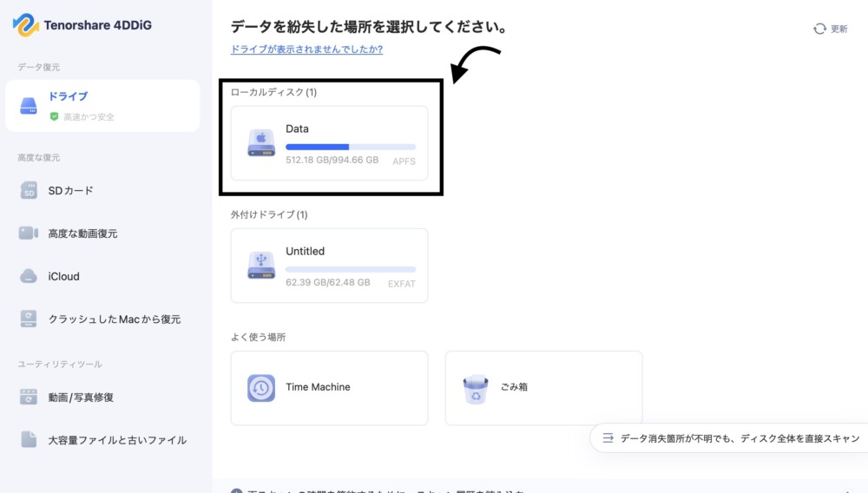
Task: Select the ドライブ sidebar drive icon
Action: click(29, 105)
